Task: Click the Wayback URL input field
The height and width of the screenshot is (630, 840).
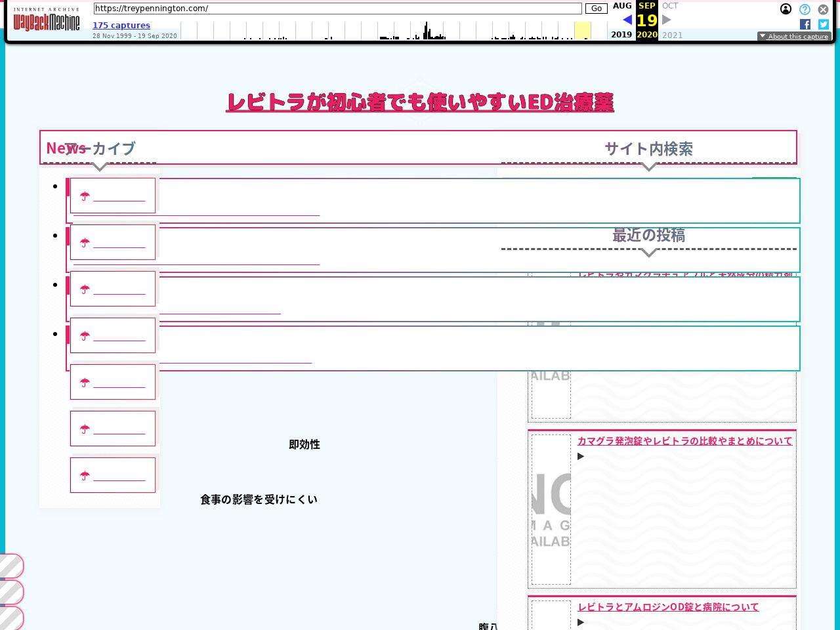Action: pos(337,9)
